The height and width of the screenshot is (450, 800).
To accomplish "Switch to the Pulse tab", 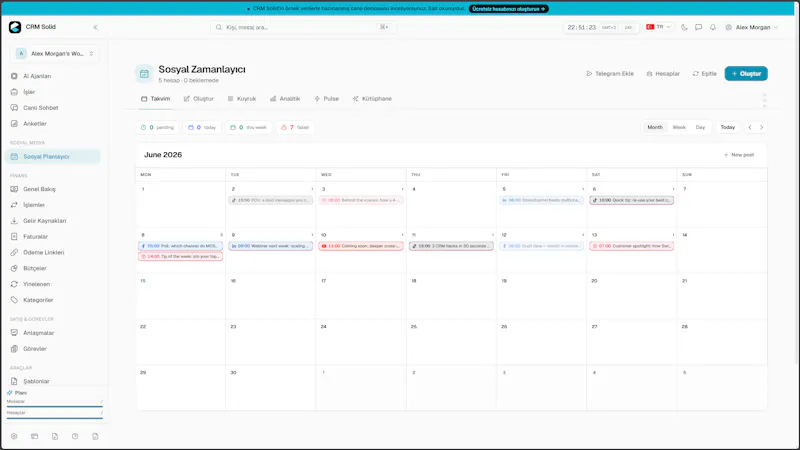I will point(327,98).
